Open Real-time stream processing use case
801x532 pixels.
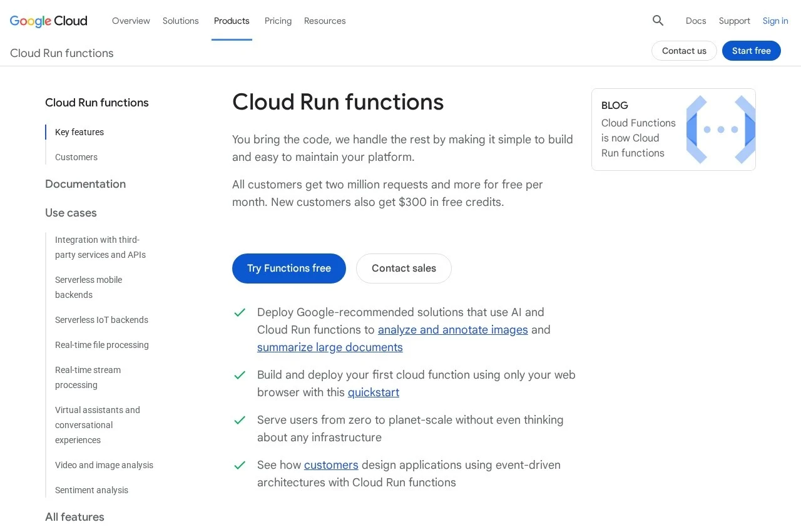coord(88,377)
